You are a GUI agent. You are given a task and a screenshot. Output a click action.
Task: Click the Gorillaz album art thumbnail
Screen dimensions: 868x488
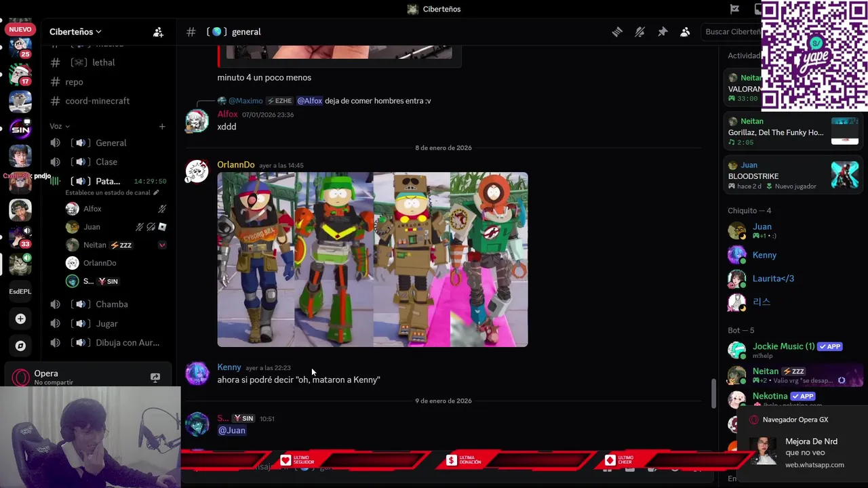(845, 131)
